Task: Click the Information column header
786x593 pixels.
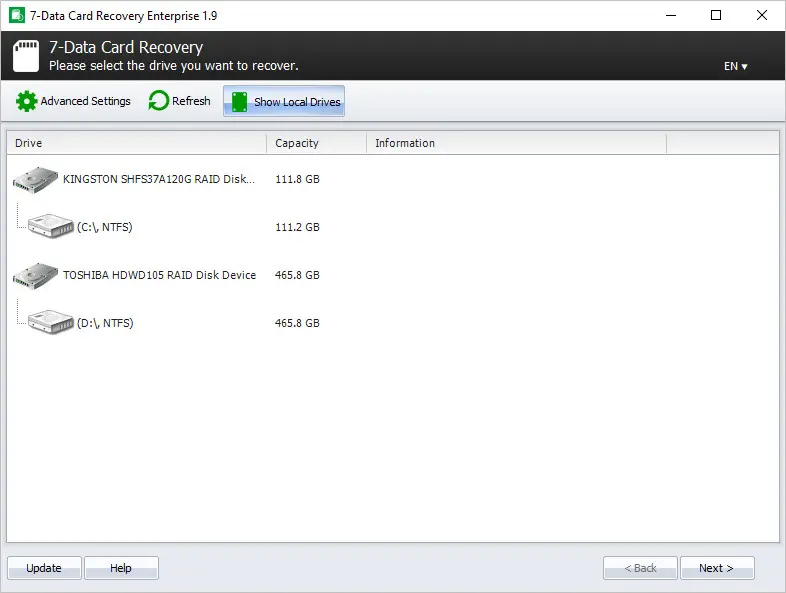Action: click(516, 143)
